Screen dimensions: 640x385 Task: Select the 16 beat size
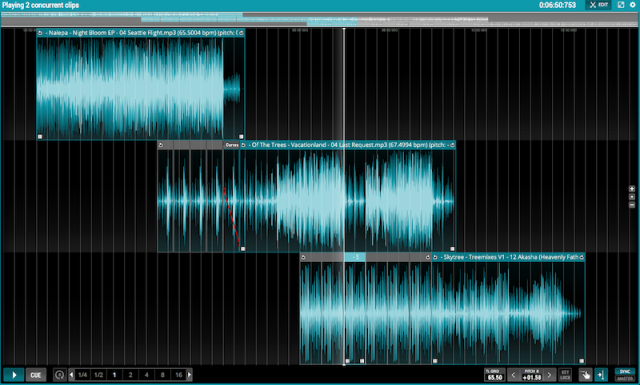(179, 375)
